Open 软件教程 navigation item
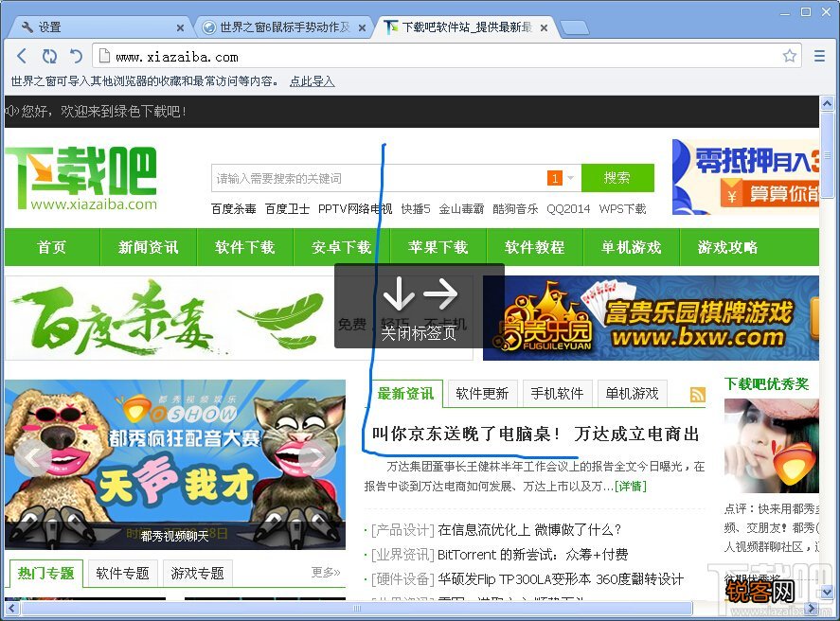 [535, 247]
